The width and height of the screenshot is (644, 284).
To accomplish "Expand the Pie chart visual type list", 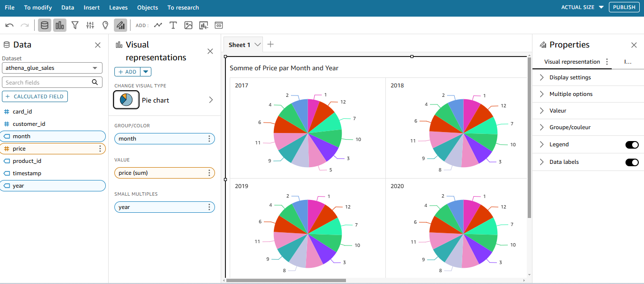I will pos(211,100).
